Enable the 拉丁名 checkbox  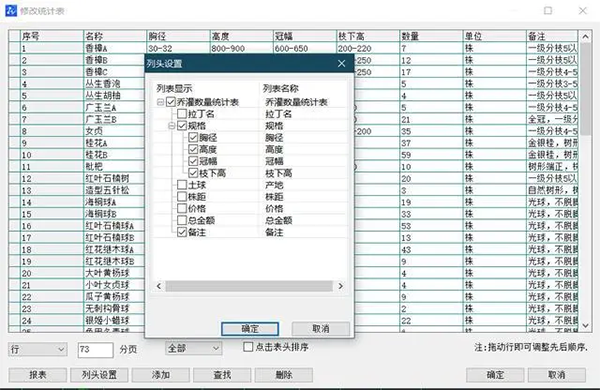click(182, 114)
